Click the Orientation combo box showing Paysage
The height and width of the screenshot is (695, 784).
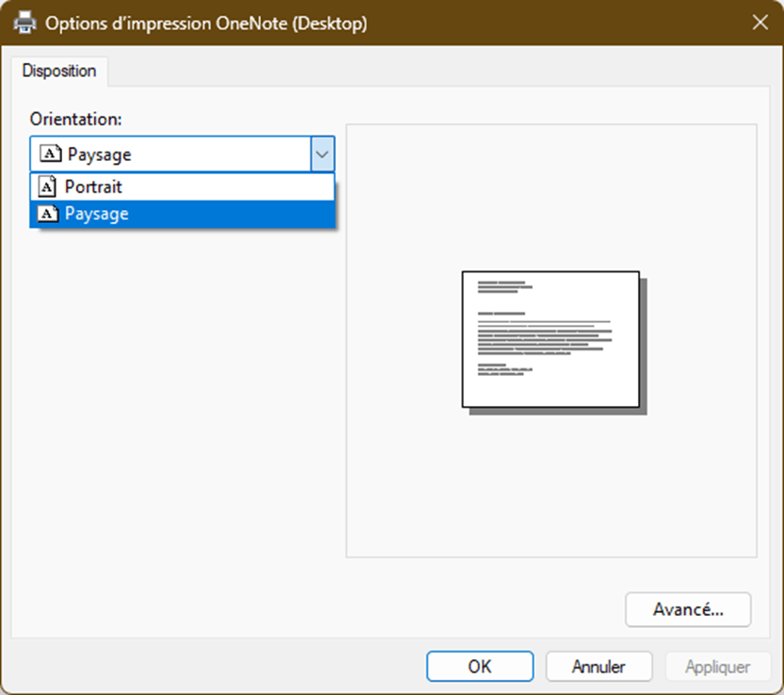(x=182, y=154)
